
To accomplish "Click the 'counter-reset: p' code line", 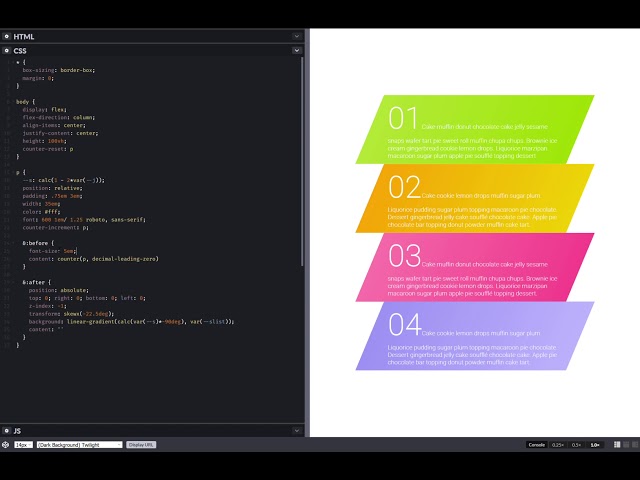I will [x=48, y=149].
